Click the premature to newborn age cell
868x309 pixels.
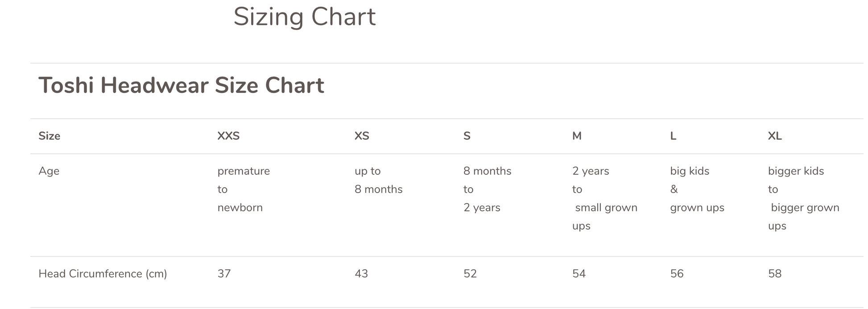click(x=244, y=190)
